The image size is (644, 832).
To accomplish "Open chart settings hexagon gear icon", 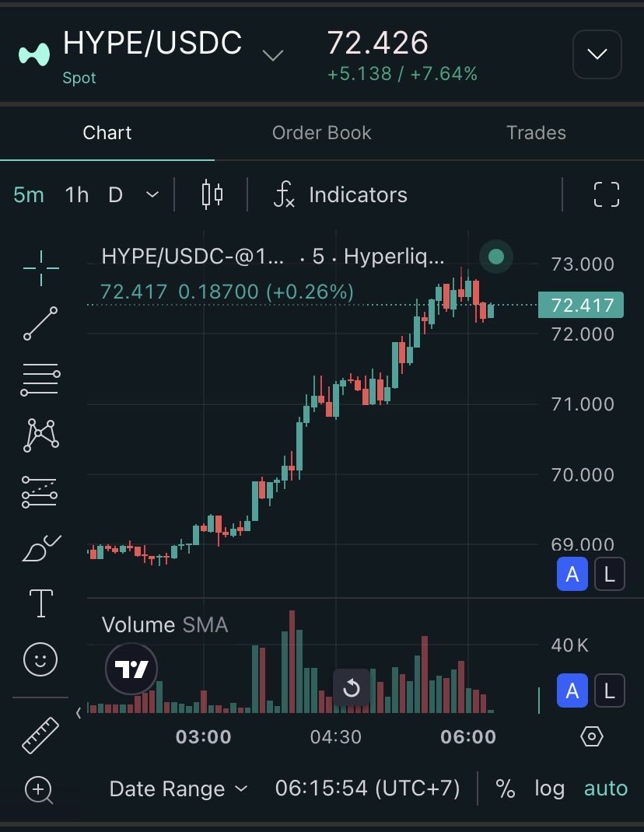I will (591, 736).
